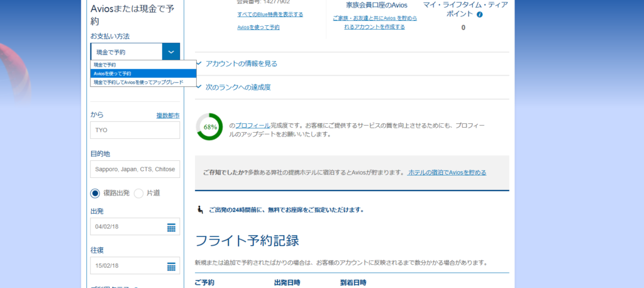
Task: Click the フライト予約記録 heading
Action: [x=247, y=241]
